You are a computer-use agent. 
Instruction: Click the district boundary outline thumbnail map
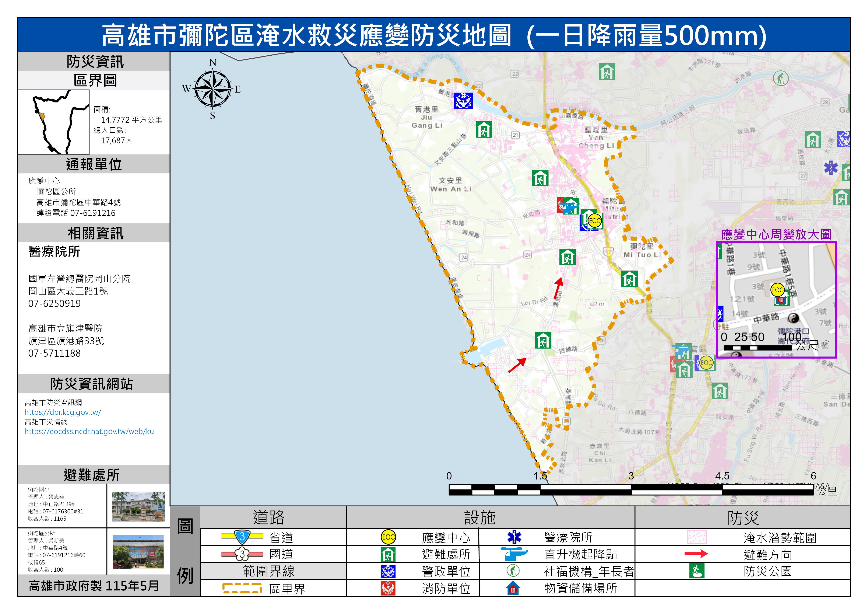tap(54, 122)
